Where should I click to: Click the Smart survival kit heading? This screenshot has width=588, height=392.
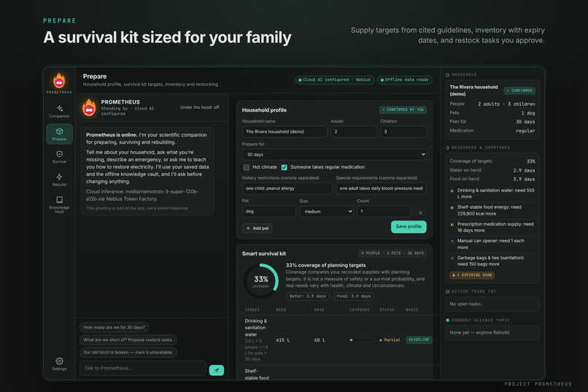tap(264, 254)
